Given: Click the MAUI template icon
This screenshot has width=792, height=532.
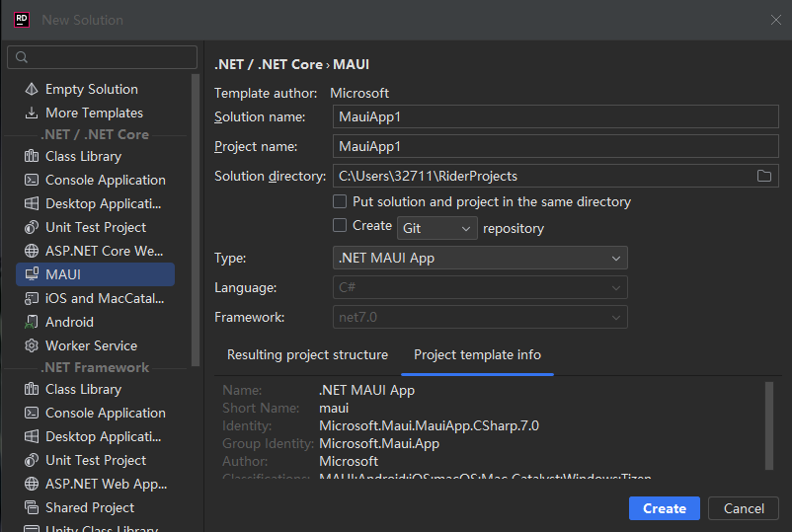Looking at the screenshot, I should pyautogui.click(x=32, y=274).
